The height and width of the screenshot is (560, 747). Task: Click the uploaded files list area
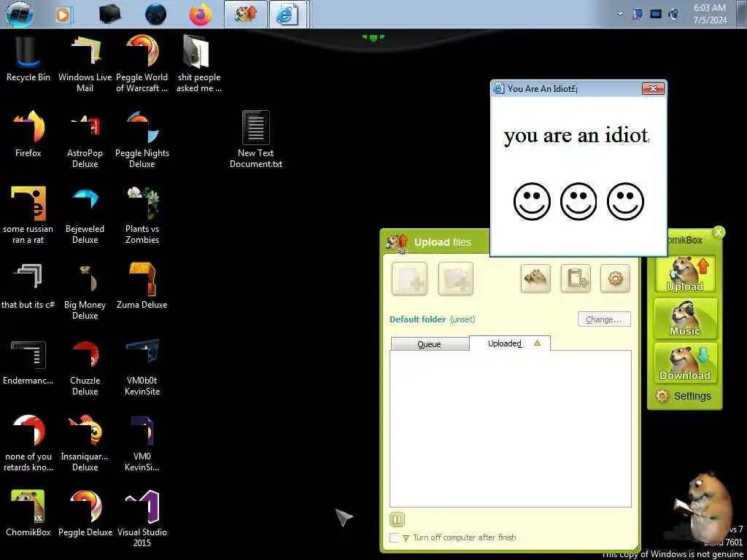click(510, 429)
